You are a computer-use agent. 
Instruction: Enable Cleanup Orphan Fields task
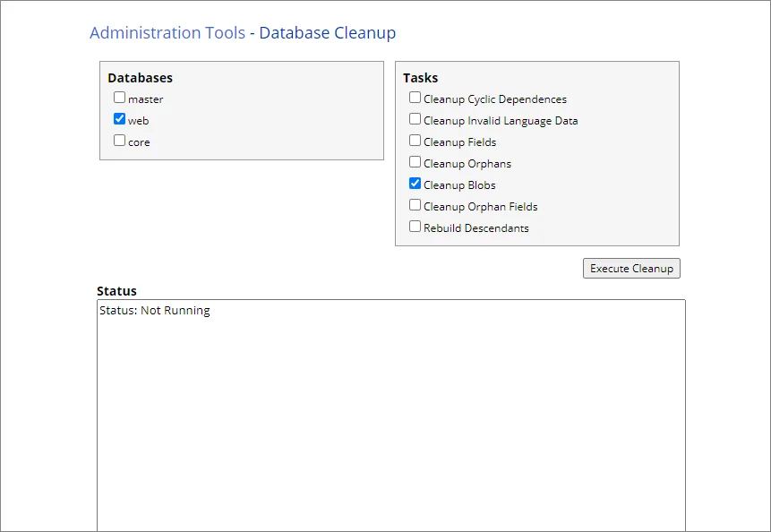click(415, 204)
